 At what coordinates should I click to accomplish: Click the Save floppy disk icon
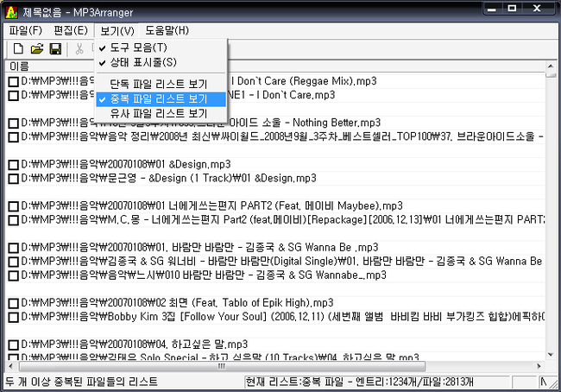coord(55,48)
